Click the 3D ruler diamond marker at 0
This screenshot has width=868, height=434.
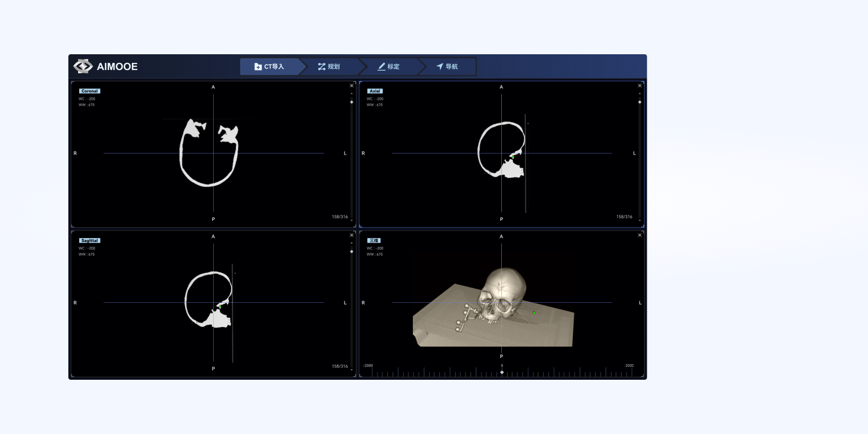pos(502,372)
